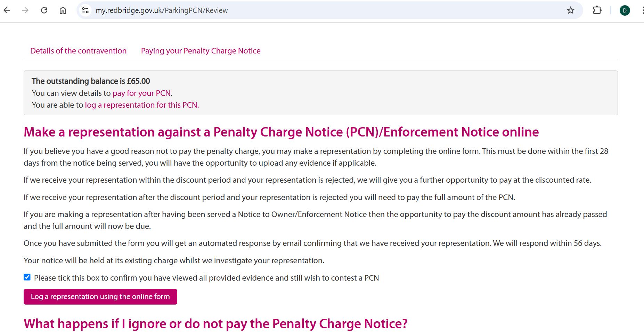Open the browser home page

(63, 10)
